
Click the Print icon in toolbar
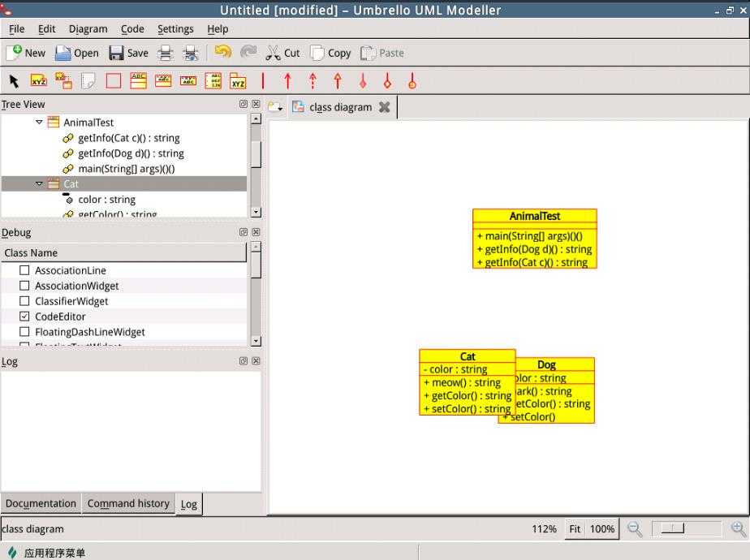[x=166, y=53]
